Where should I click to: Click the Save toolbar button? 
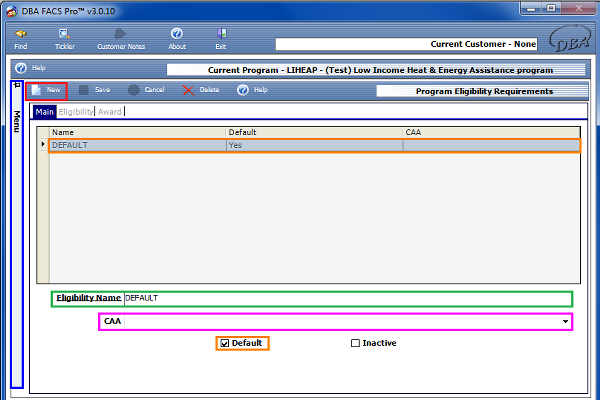pos(95,90)
